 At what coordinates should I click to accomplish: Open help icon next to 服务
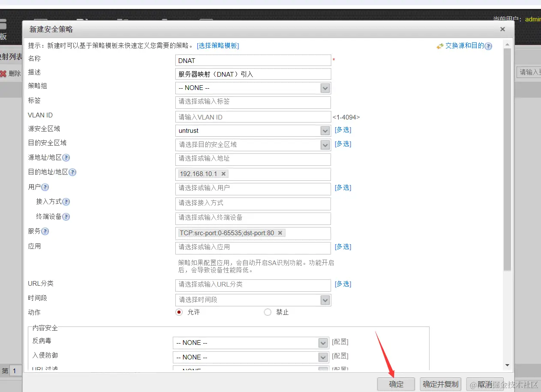click(x=45, y=231)
